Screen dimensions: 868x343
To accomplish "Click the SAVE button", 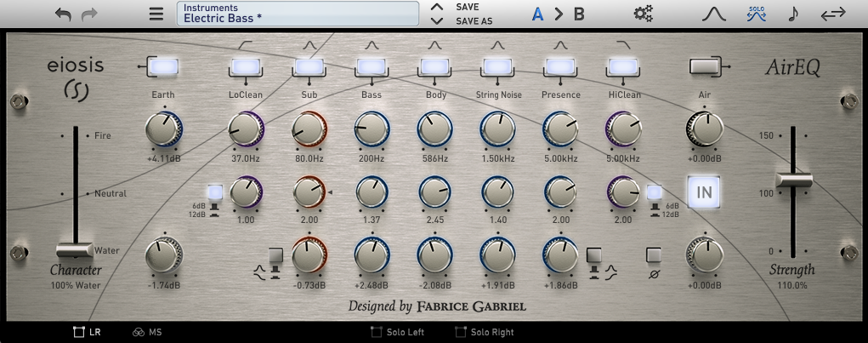I will tap(468, 7).
